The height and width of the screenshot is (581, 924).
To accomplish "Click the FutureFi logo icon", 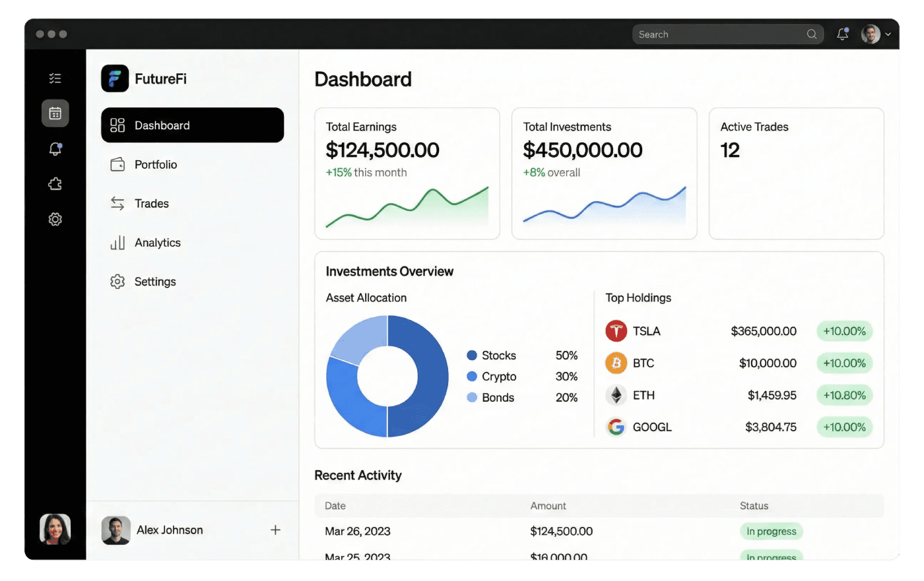I will [x=115, y=78].
